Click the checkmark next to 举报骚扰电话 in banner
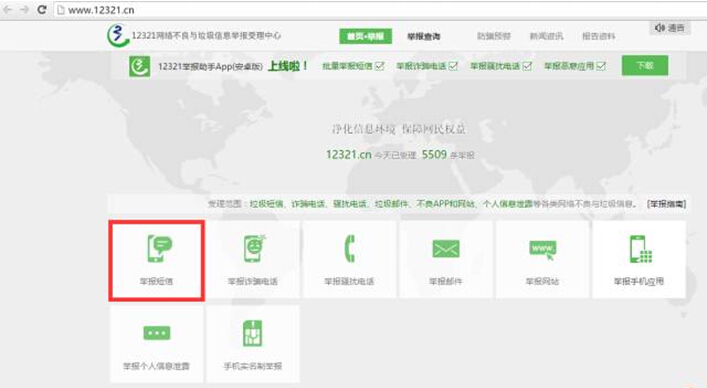The height and width of the screenshot is (388, 707). (527, 66)
